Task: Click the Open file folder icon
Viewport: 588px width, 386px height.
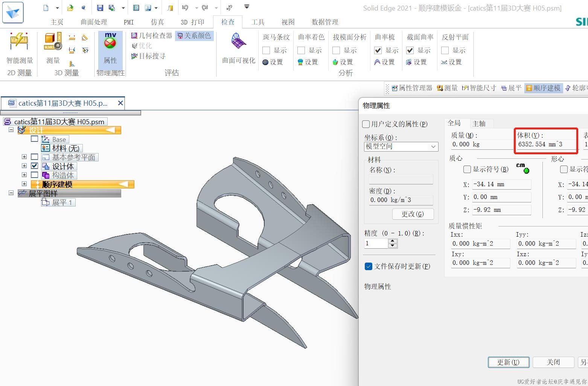Action: [x=70, y=8]
